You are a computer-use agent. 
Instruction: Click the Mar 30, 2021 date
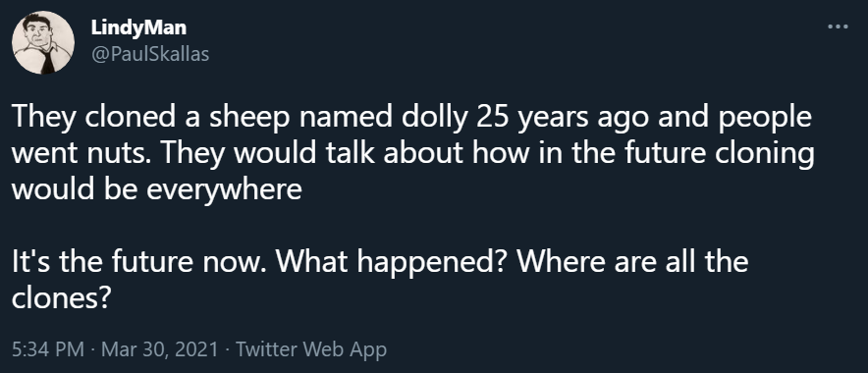pyautogui.click(x=160, y=349)
